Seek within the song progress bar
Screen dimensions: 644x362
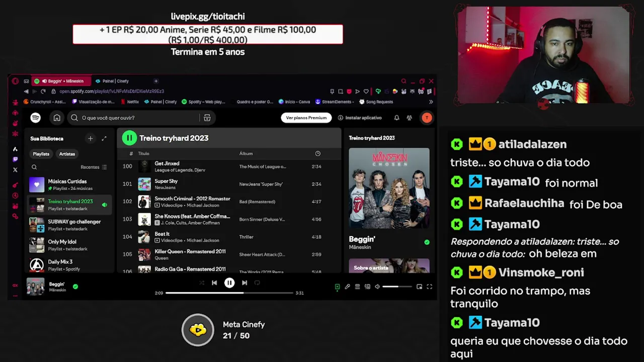coord(229,293)
